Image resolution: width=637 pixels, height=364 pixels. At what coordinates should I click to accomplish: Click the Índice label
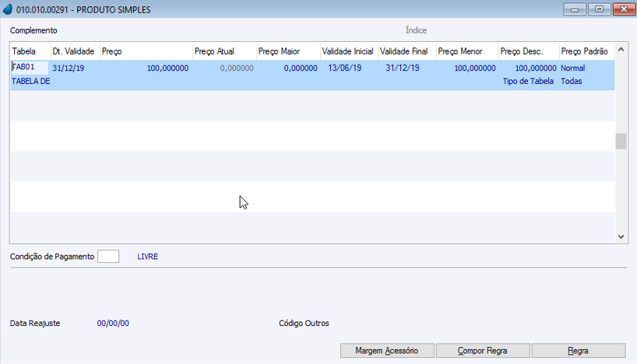[416, 30]
